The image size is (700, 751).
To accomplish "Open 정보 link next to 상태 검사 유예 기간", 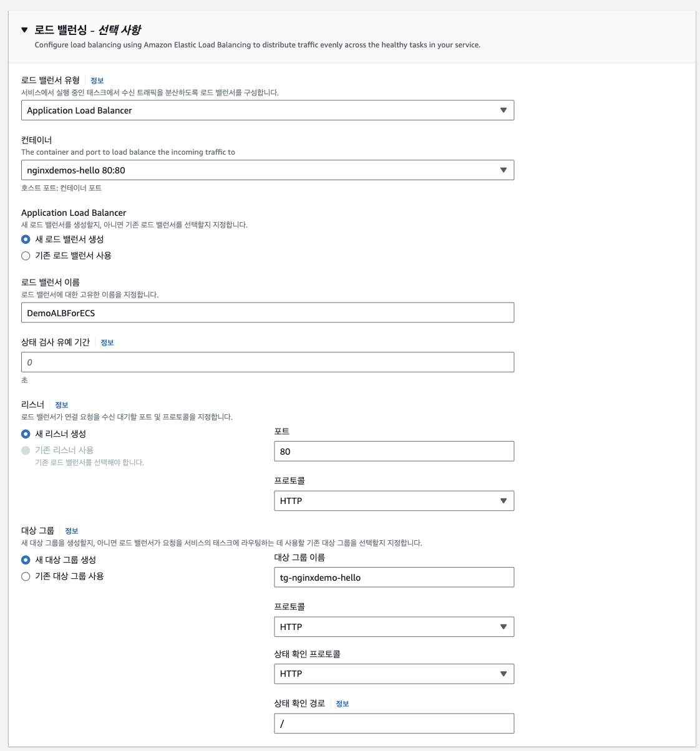I will [x=107, y=342].
